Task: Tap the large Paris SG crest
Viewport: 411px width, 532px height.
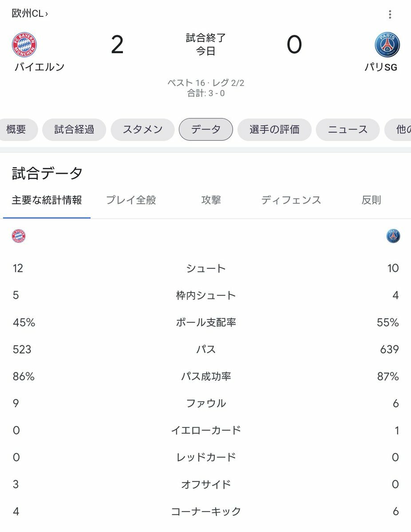Action: 387,45
